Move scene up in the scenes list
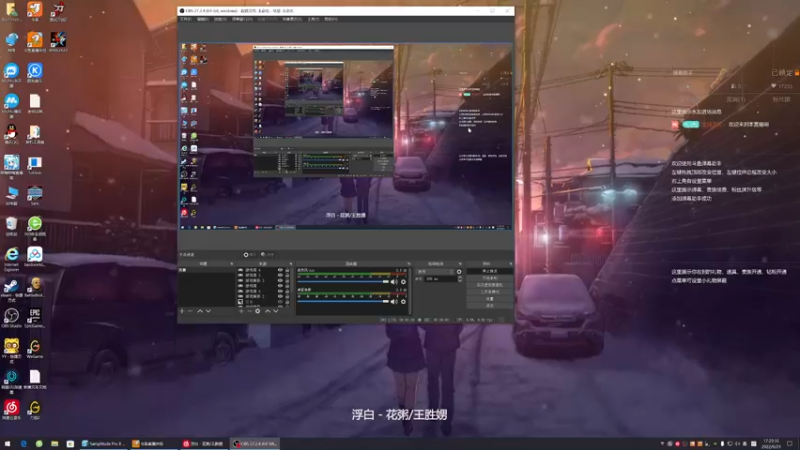This screenshot has width=800, height=450. [x=200, y=311]
